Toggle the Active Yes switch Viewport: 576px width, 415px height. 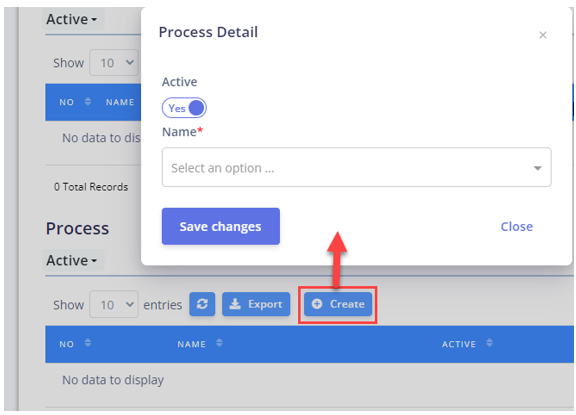pos(184,108)
